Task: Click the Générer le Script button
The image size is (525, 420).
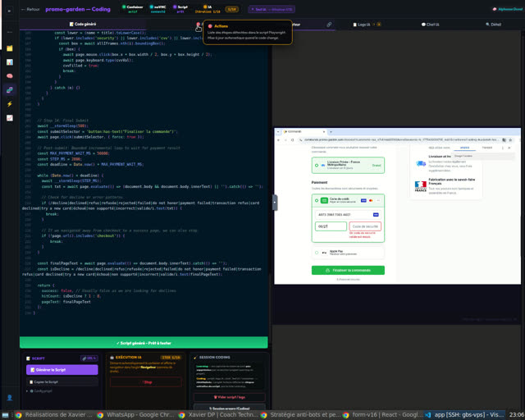Action: click(62, 370)
